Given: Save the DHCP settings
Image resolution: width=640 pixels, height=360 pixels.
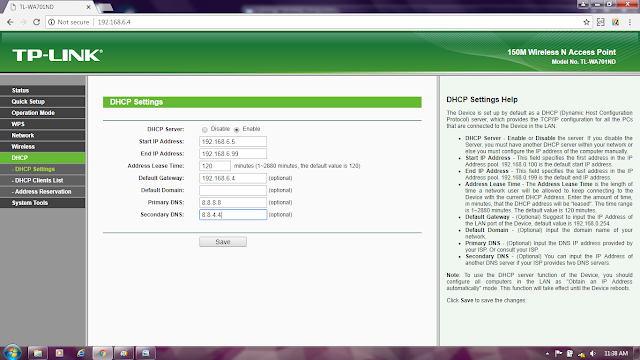Looking at the screenshot, I should (x=223, y=242).
